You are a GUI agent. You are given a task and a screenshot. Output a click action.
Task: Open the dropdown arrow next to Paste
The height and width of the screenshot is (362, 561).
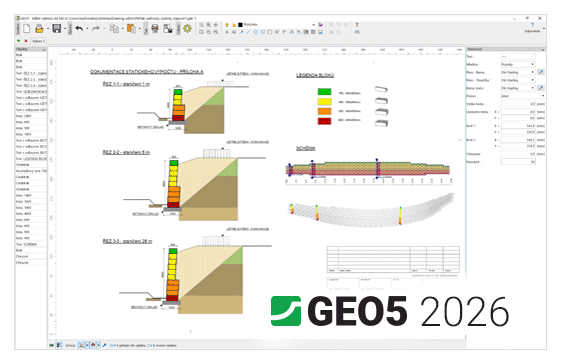140,29
